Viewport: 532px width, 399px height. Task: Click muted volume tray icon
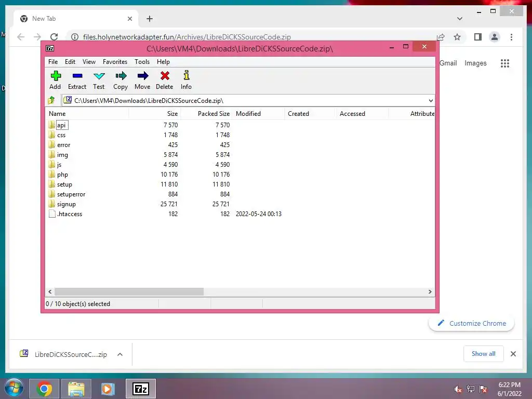458,389
